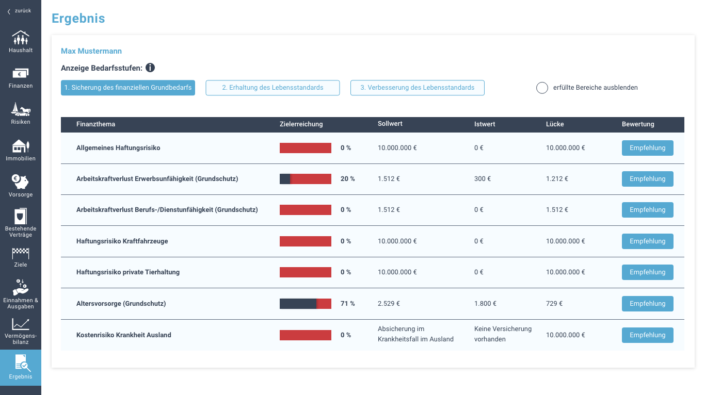The image size is (705, 395).
Task: Switch to Verbesserung des Lebensstandards level
Action: click(417, 88)
